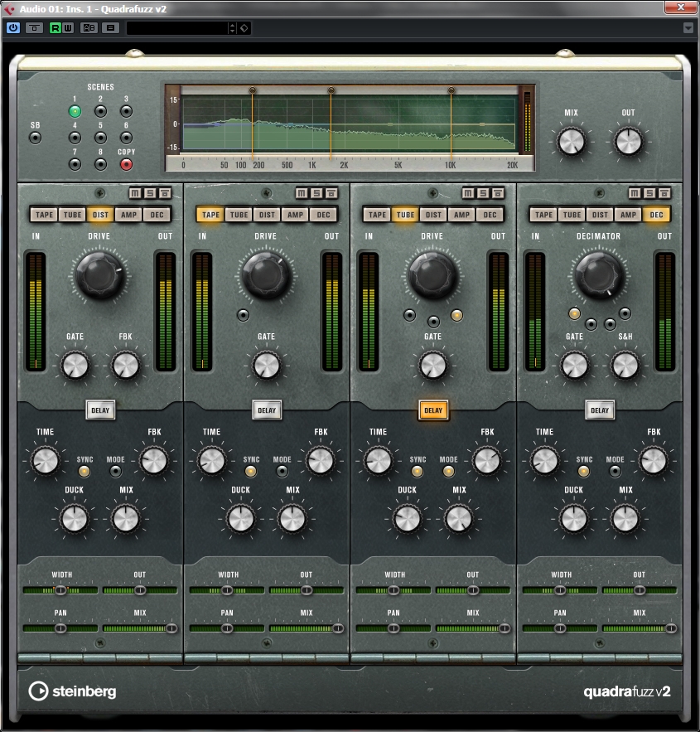Screen dimensions: 700x732
Task: Open the dropdown arrow at the toolbar's right end
Action: (x=688, y=28)
